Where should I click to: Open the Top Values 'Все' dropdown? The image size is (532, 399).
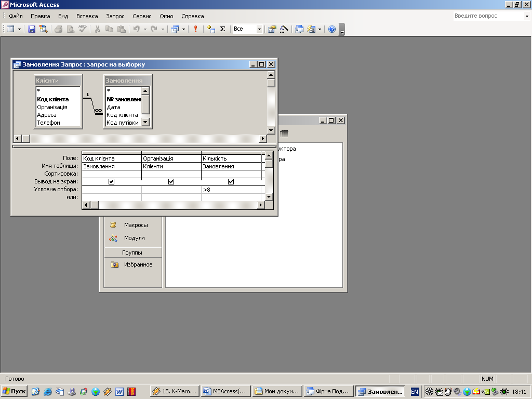coord(259,29)
